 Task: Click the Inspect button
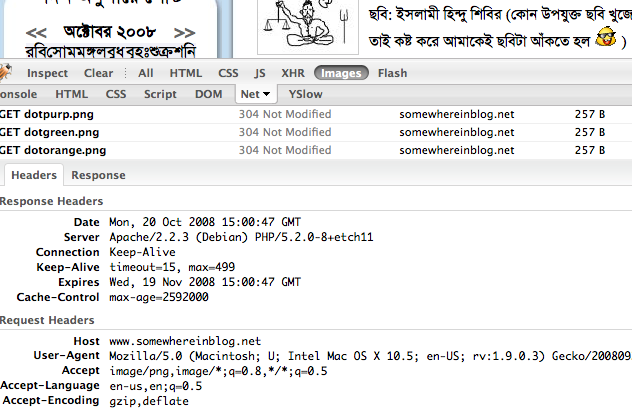point(47,73)
